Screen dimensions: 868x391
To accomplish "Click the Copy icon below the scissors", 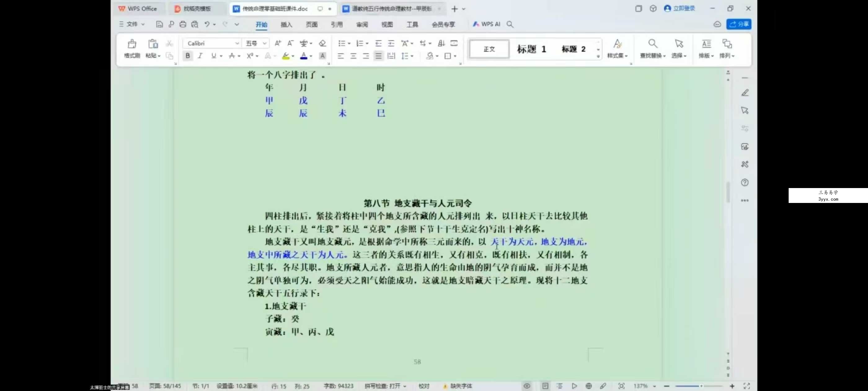I will click(170, 56).
